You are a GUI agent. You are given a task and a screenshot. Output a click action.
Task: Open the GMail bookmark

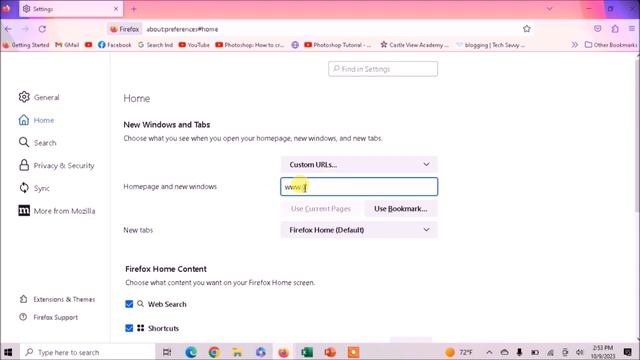[67, 45]
